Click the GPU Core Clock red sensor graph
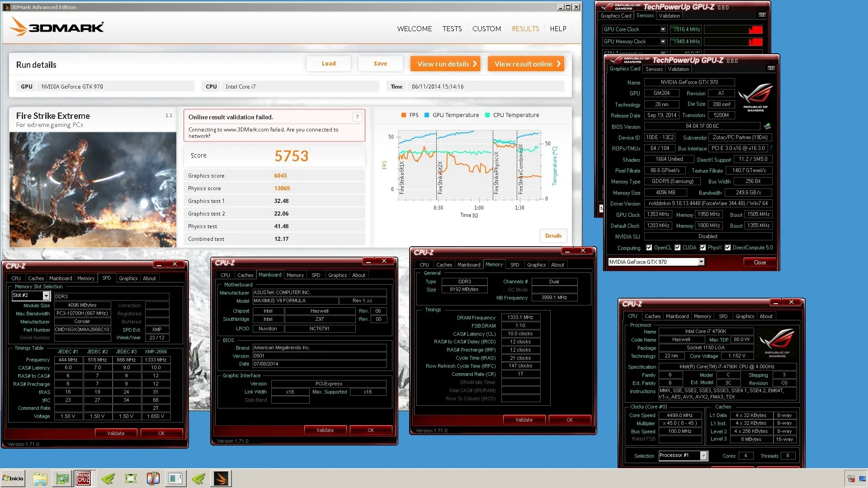 [x=733, y=29]
